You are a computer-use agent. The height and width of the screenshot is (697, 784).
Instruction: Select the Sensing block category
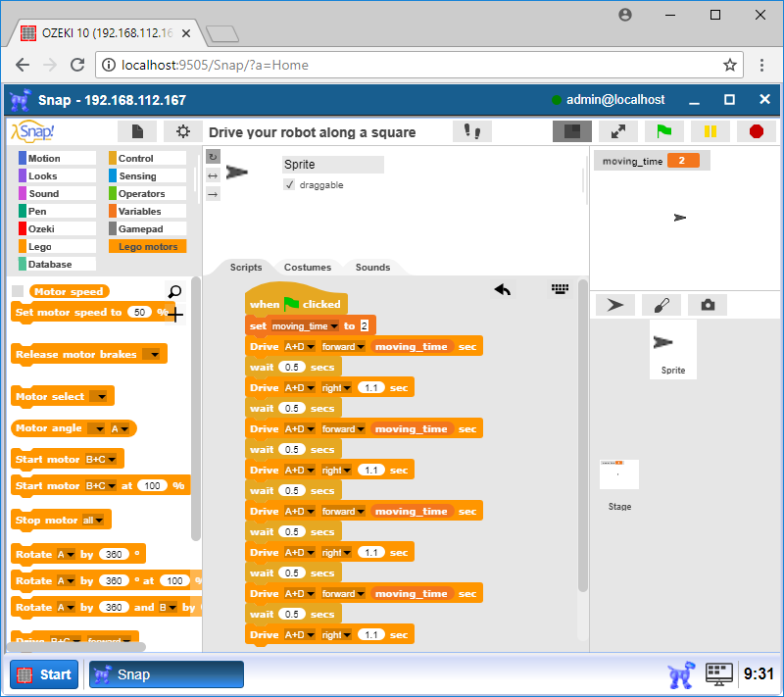[148, 176]
